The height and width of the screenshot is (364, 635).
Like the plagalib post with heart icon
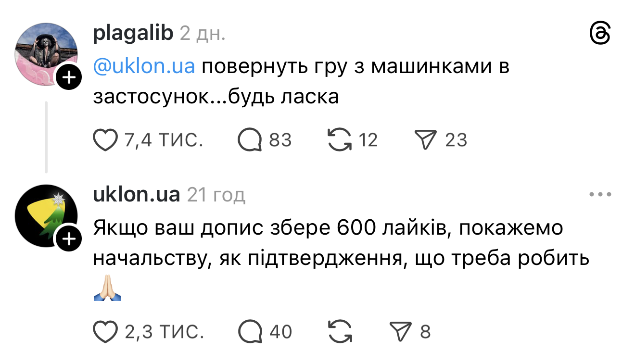pos(105,140)
